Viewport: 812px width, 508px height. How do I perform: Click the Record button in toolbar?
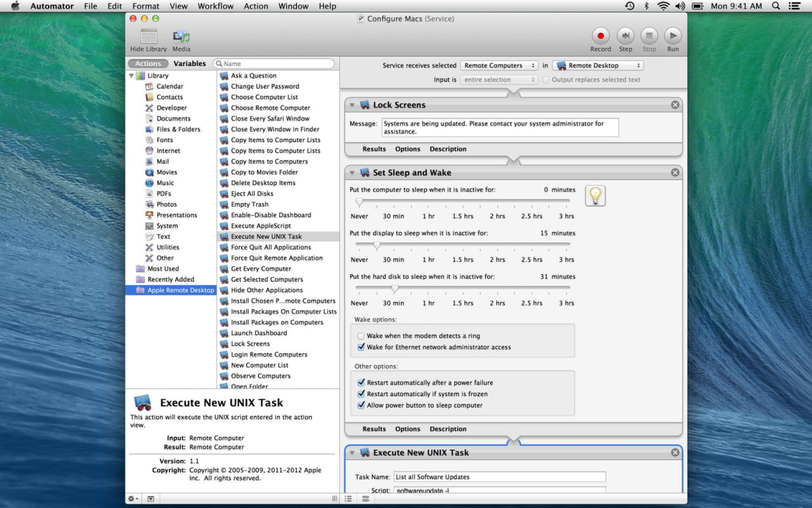click(600, 36)
